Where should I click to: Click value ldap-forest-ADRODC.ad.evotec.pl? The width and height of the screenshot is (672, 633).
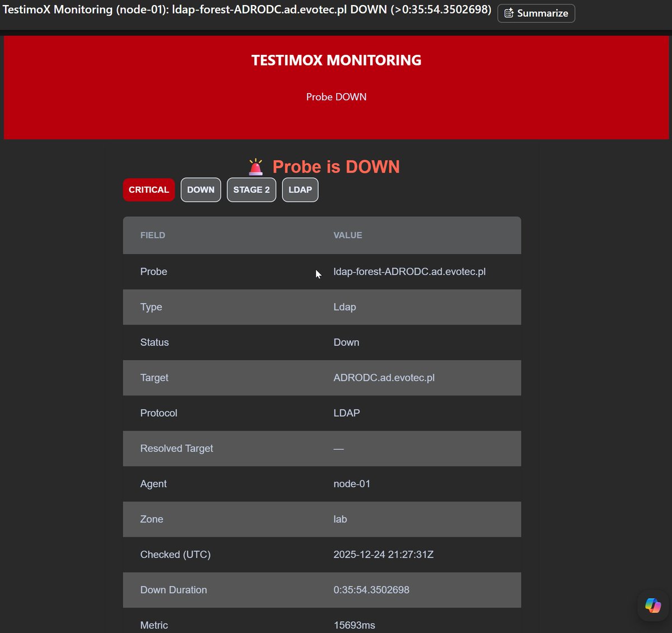pos(409,272)
